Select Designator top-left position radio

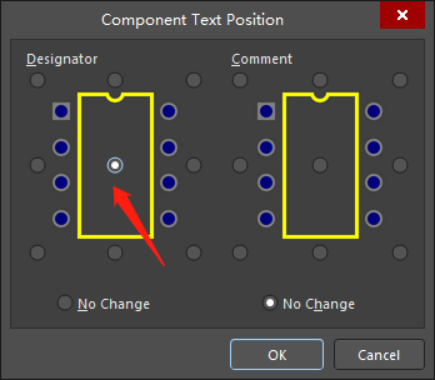[x=38, y=80]
